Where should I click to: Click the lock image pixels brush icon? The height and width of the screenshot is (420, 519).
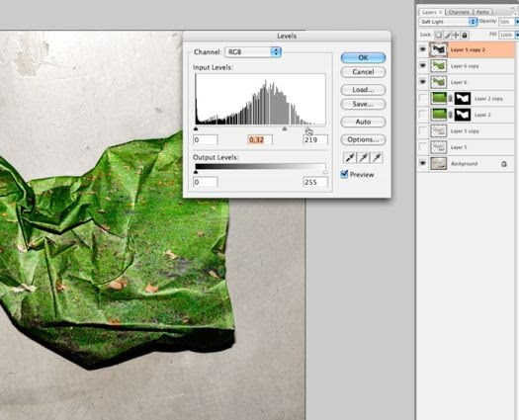(447, 35)
